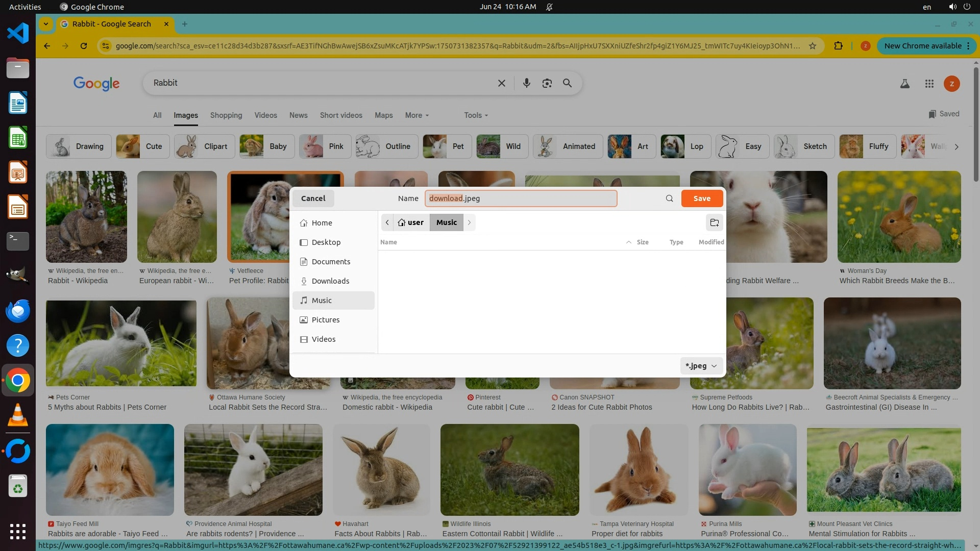This screenshot has height=551, width=980.
Task: Open the More search filters dropdown
Action: (416, 115)
